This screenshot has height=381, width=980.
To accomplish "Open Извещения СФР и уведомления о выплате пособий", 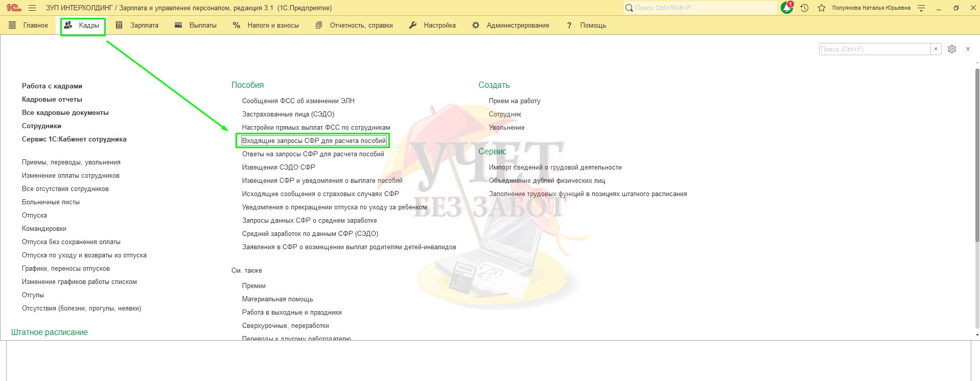I will [322, 181].
